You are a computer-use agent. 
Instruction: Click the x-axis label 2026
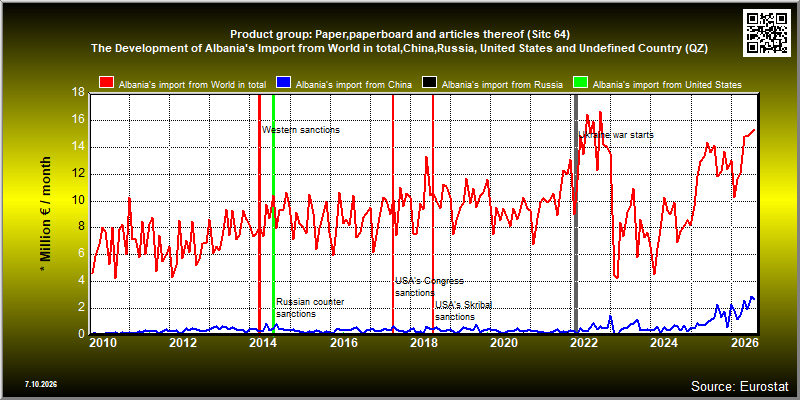tap(744, 343)
